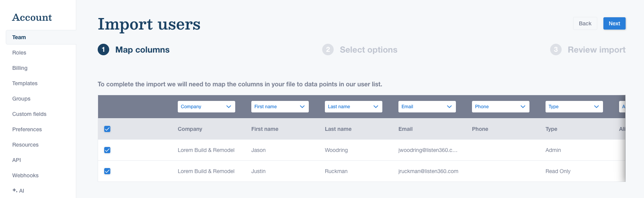Select Webhooks in the Account menu
This screenshot has width=644, height=198.
(25, 175)
